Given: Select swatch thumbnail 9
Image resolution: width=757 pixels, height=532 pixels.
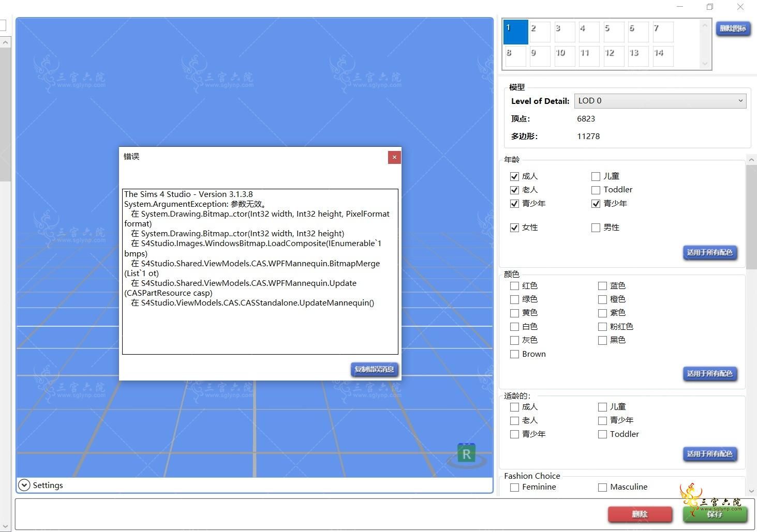Looking at the screenshot, I should tap(540, 56).
